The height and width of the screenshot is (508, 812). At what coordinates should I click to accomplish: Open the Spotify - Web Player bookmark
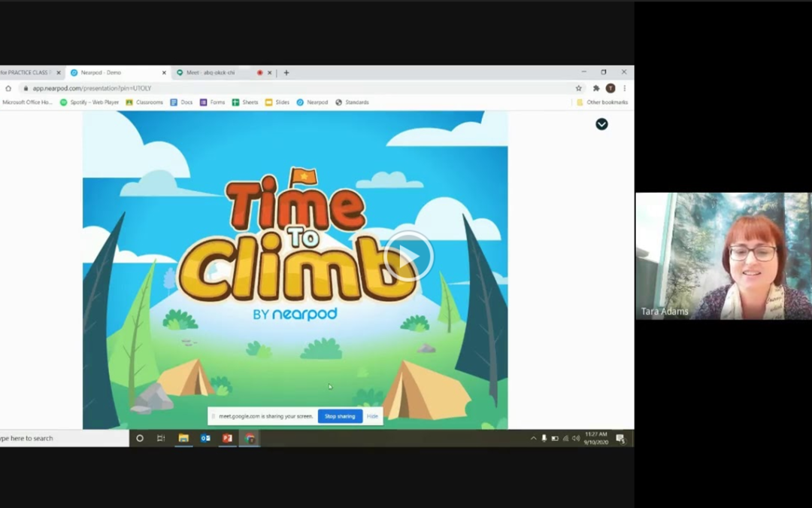pyautogui.click(x=89, y=102)
